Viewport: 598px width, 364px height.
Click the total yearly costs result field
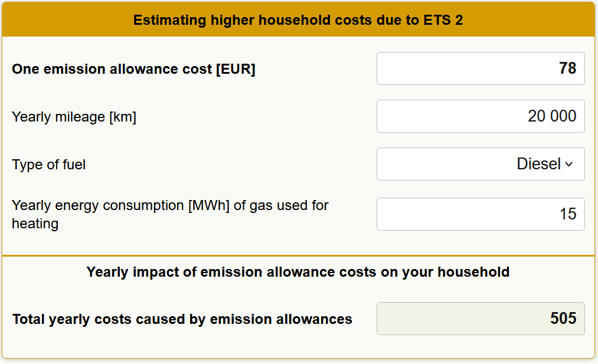480,319
